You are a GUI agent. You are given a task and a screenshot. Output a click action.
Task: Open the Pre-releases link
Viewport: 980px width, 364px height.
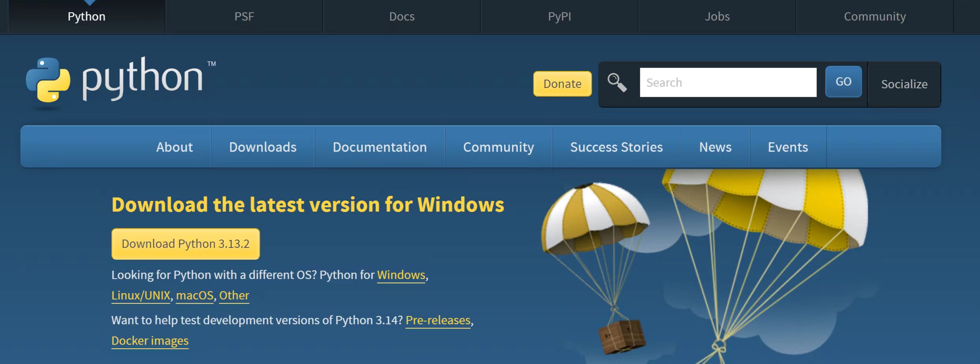[x=438, y=320]
